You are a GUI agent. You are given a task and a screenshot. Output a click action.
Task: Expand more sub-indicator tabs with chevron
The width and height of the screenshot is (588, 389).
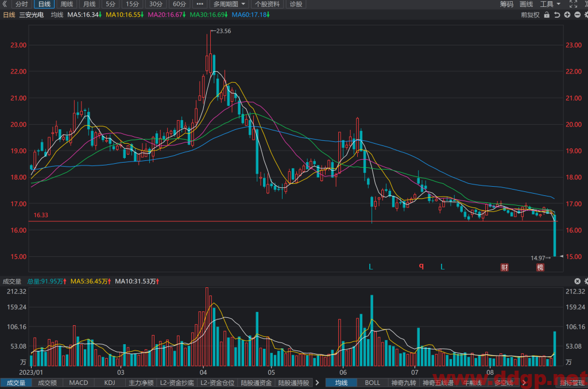coord(317,383)
